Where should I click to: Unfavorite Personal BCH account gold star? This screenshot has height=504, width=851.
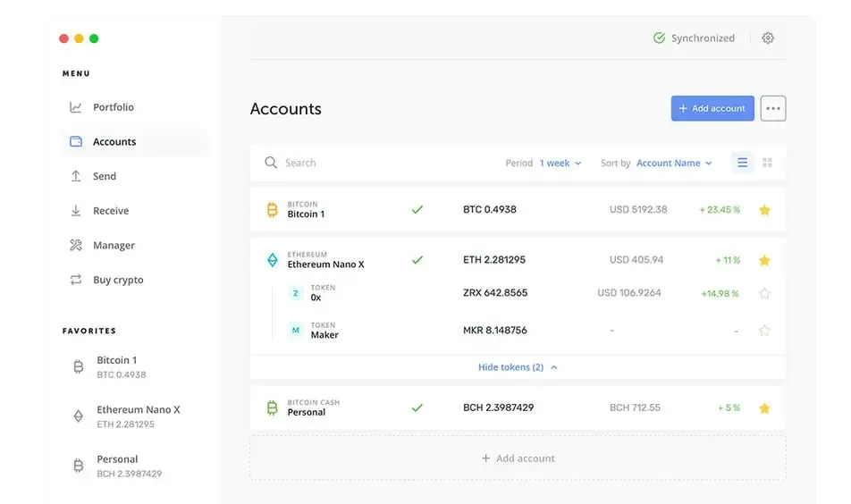tap(764, 408)
